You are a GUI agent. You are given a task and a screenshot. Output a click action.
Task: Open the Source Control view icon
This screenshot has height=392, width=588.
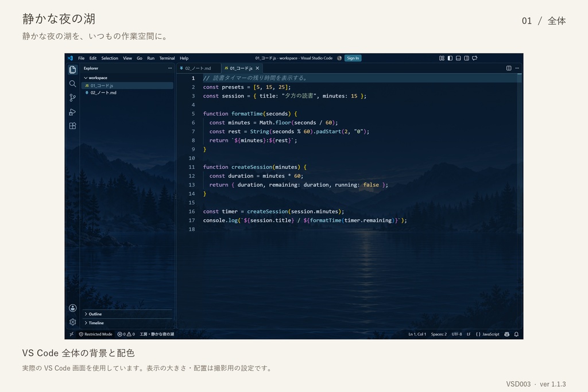coord(72,98)
